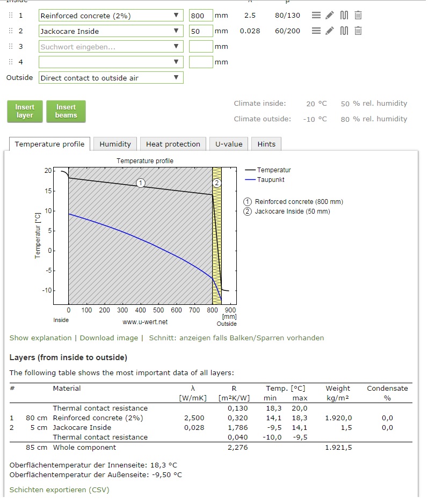Delete Reinforced concrete layer with trash icon
This screenshot has width=428, height=504.
pos(358,15)
